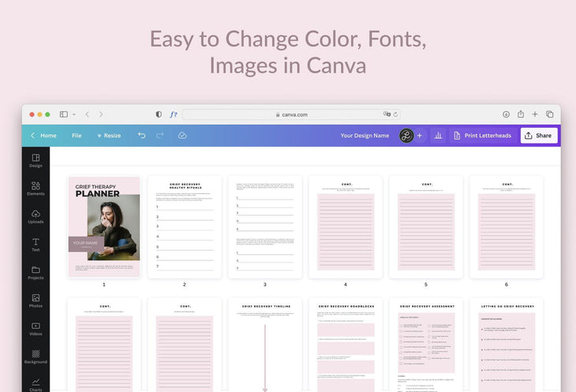Open the Photos panel
The image size is (576, 392).
click(x=36, y=301)
